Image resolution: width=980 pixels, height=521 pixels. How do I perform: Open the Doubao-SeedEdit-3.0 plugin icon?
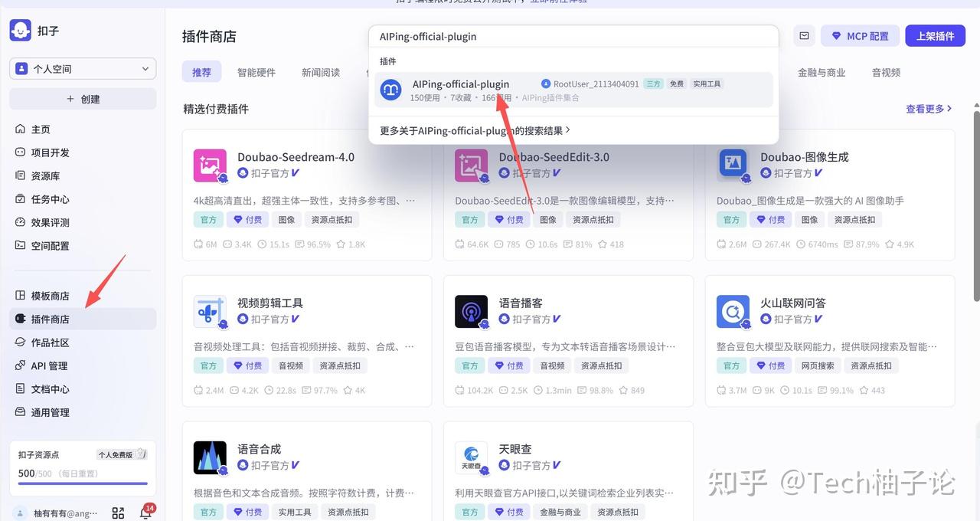pos(472,165)
